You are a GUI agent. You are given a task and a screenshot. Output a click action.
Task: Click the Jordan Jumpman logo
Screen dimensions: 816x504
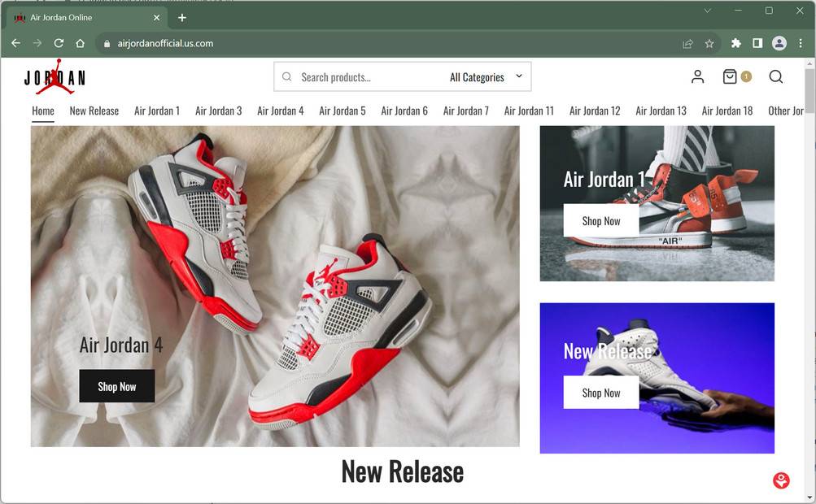point(55,77)
